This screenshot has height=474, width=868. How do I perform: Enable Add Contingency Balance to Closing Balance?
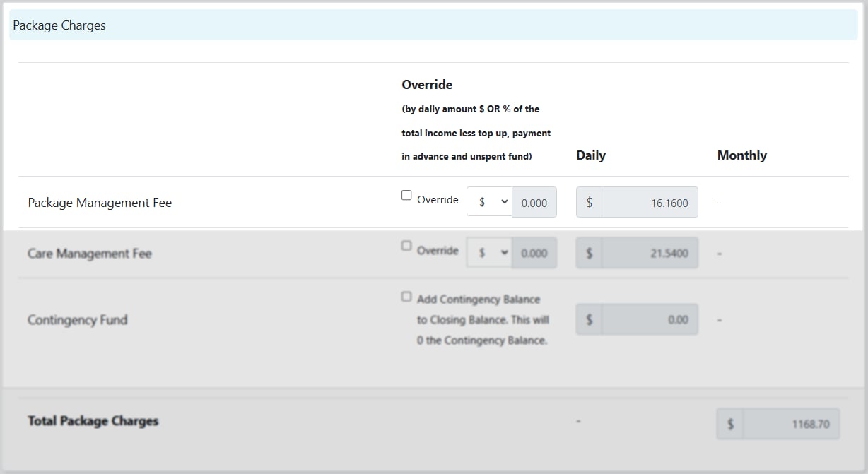pos(406,297)
